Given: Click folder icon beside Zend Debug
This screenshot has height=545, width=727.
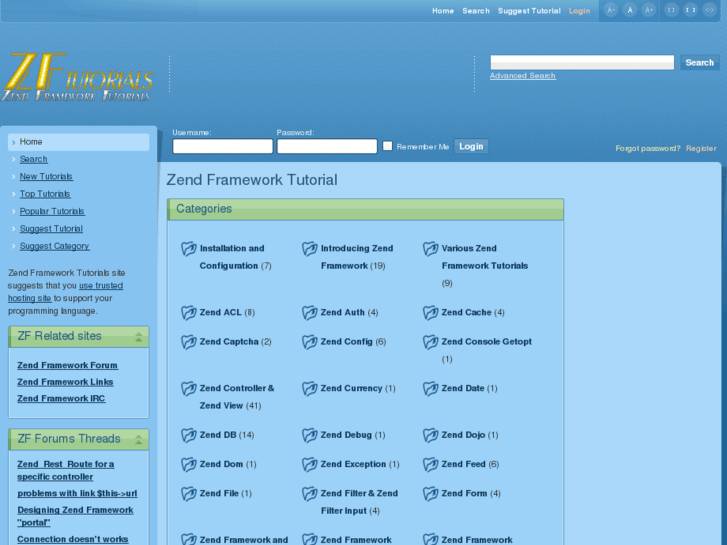Looking at the screenshot, I should click(310, 435).
